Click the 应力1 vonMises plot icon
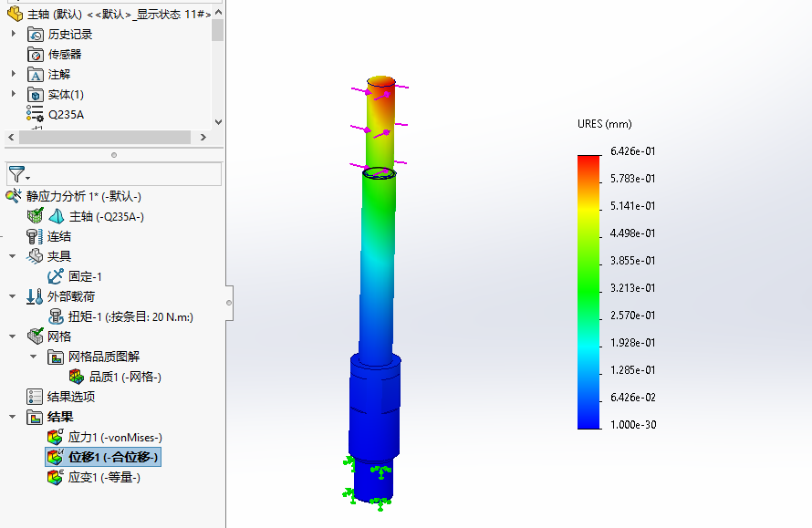The height and width of the screenshot is (528, 812). pos(56,437)
